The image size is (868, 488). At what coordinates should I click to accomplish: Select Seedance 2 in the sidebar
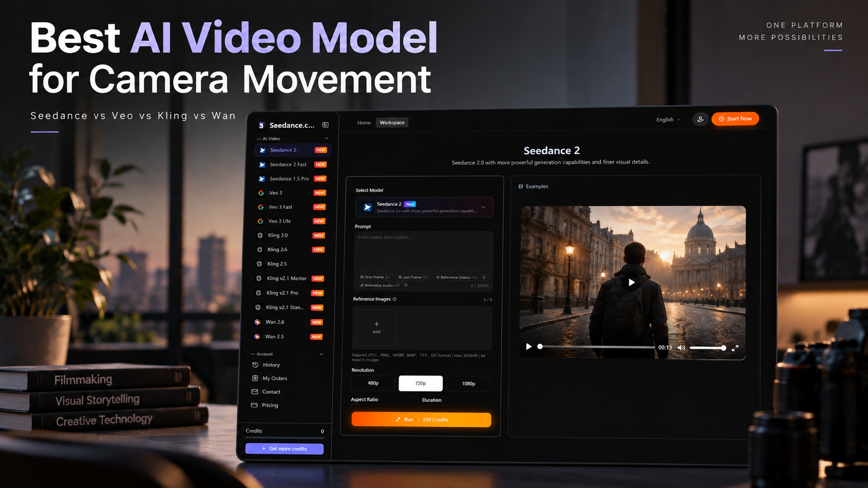292,150
